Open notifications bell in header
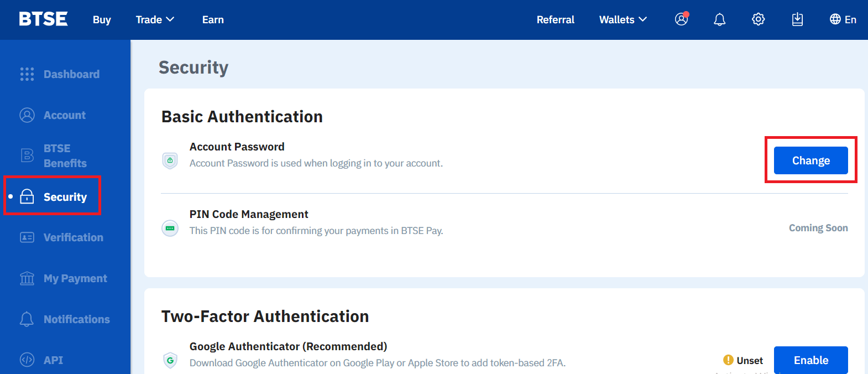The height and width of the screenshot is (374, 868). (x=719, y=20)
